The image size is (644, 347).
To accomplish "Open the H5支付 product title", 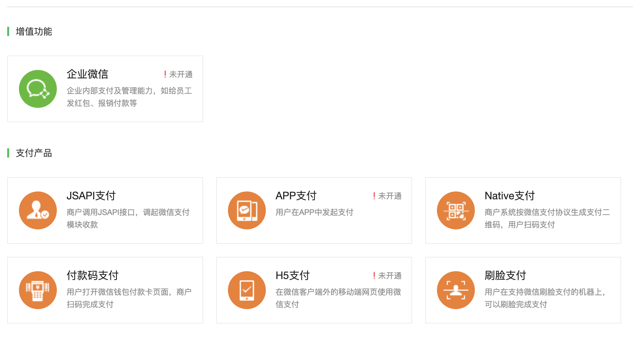I will point(293,275).
